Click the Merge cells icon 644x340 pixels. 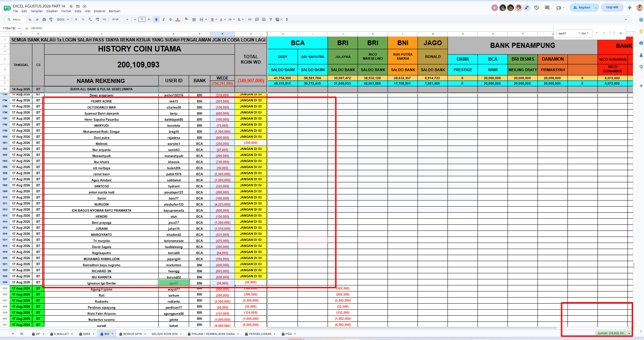(x=202, y=20)
